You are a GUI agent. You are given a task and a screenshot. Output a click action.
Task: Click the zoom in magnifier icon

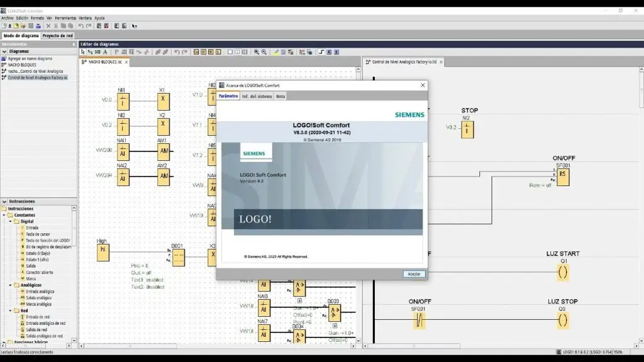pos(257,52)
